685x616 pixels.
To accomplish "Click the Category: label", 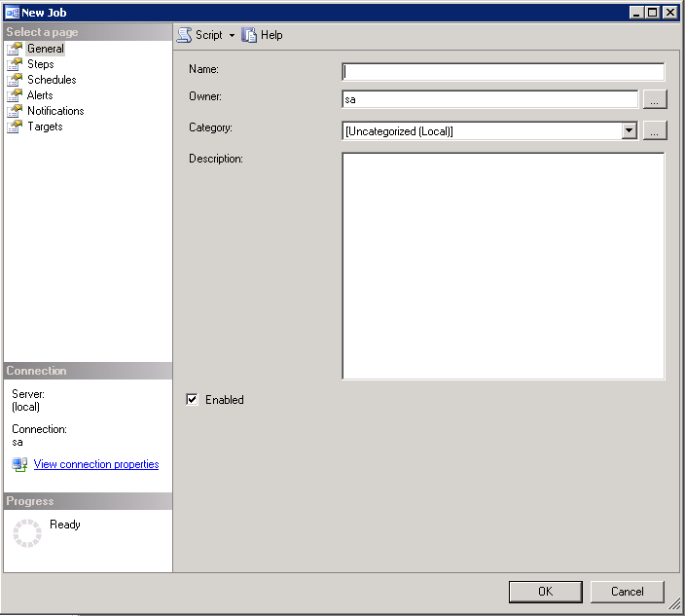I will pyautogui.click(x=210, y=127).
